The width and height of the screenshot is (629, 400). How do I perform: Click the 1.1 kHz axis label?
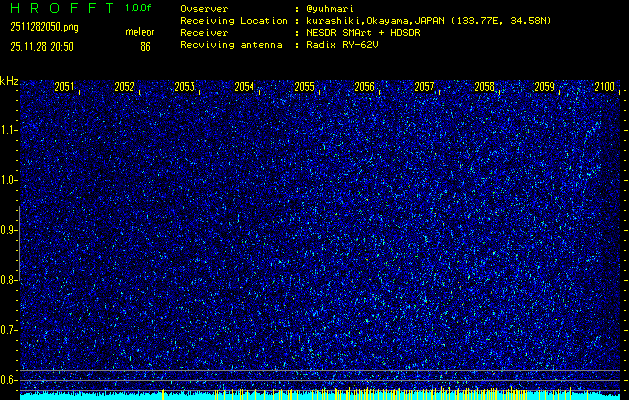click(x=7, y=130)
